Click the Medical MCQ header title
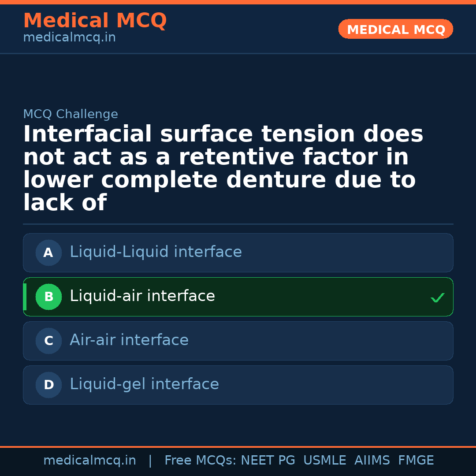Image resolution: width=476 pixels, height=476 pixels. point(95,21)
